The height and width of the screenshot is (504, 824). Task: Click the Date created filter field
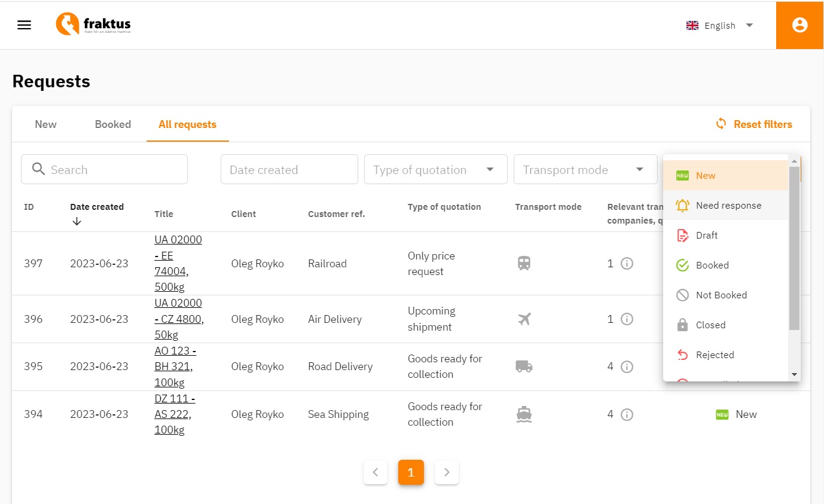[289, 169]
